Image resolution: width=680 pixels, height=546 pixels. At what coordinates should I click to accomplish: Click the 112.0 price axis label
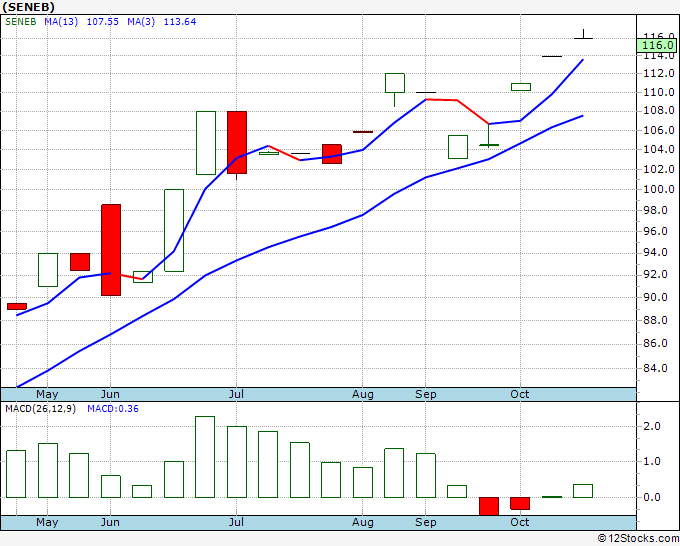(659, 73)
